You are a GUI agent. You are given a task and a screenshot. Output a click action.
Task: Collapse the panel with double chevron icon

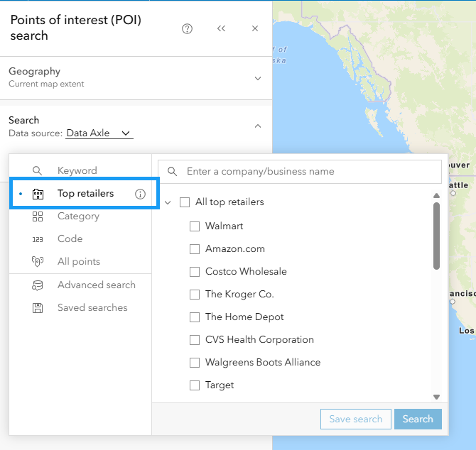pos(221,28)
